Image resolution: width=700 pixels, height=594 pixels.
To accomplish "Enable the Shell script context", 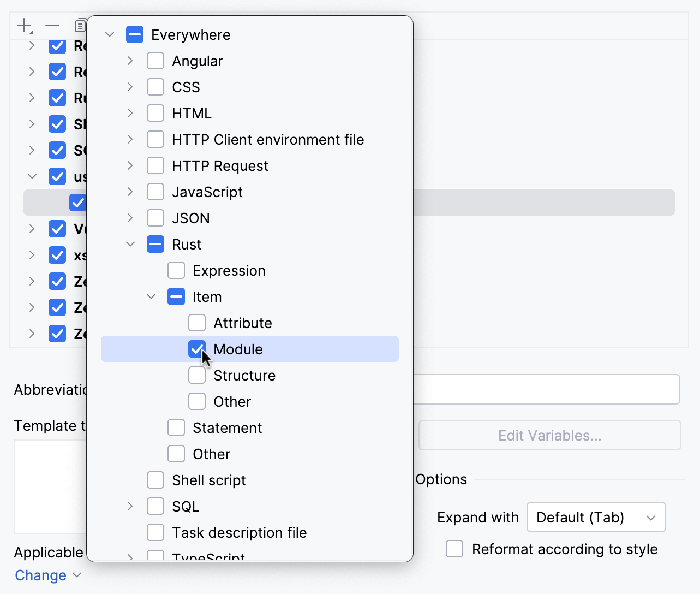I will click(155, 480).
